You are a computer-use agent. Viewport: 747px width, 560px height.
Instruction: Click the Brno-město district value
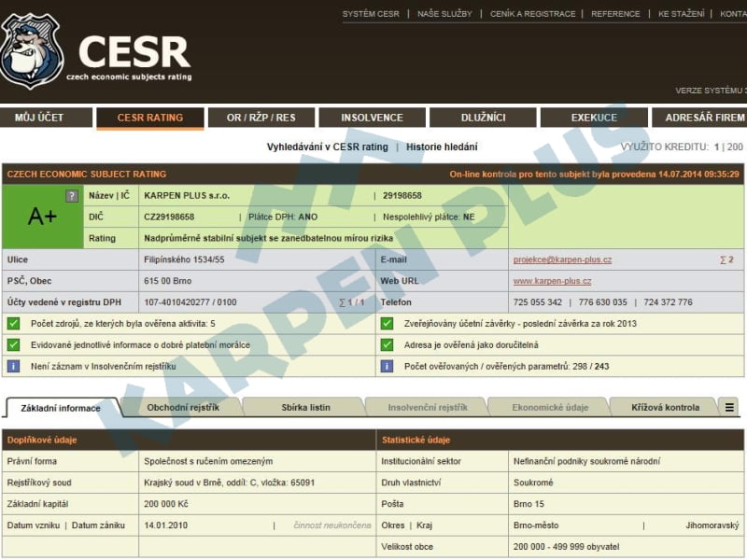(x=536, y=525)
